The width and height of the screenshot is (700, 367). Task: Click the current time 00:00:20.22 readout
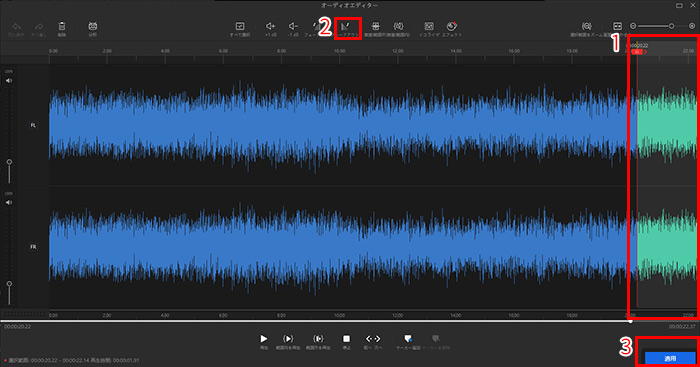pos(18,327)
